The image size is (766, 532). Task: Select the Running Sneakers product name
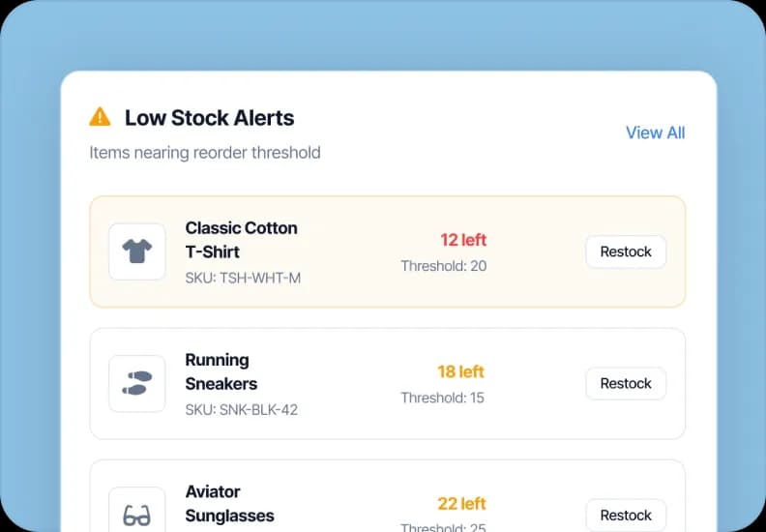pos(221,371)
